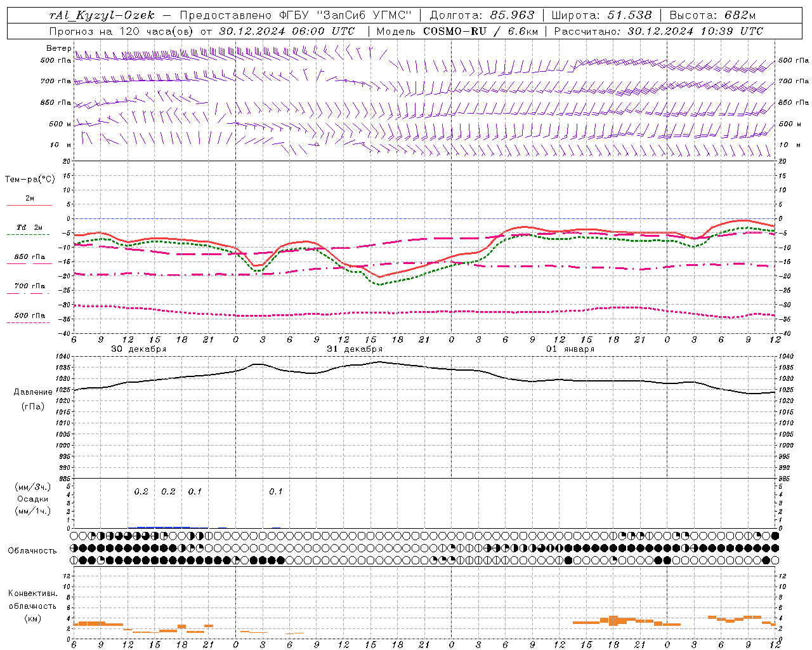This screenshot has height=650, width=812.
Task: Select the Тем-ра(°C) temperature panel label
Action: 30,180
